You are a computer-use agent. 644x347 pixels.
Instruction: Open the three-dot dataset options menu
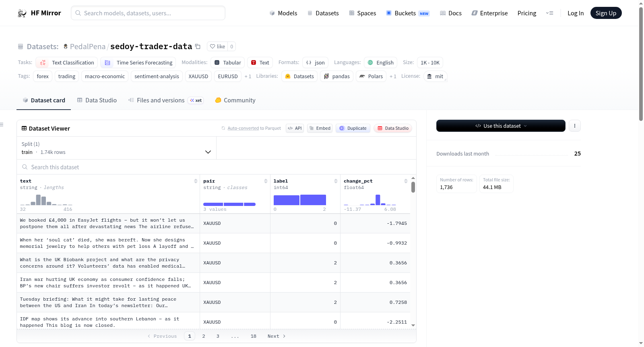[x=575, y=126]
